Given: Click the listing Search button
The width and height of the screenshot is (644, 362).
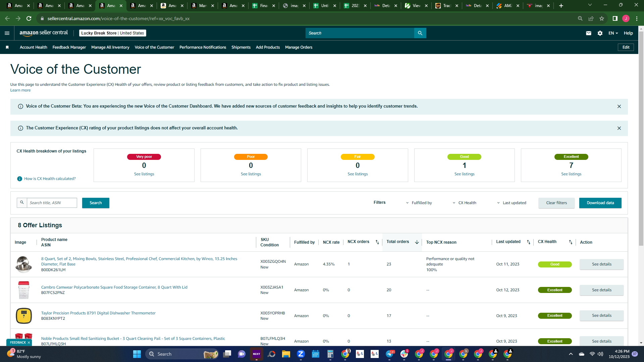Looking at the screenshot, I should [x=96, y=203].
